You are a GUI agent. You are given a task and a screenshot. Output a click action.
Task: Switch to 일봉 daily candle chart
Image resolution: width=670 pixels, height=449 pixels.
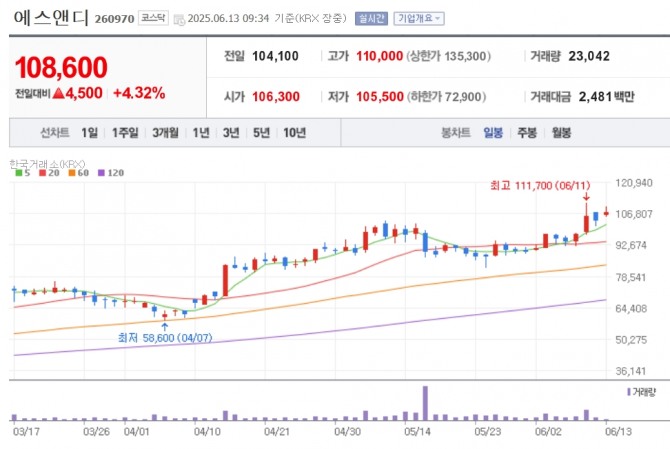coord(493,133)
